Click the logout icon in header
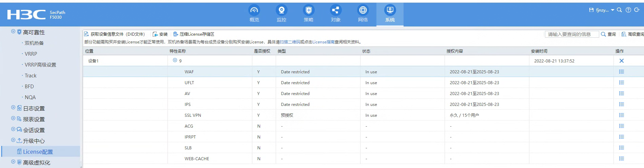 point(637,10)
